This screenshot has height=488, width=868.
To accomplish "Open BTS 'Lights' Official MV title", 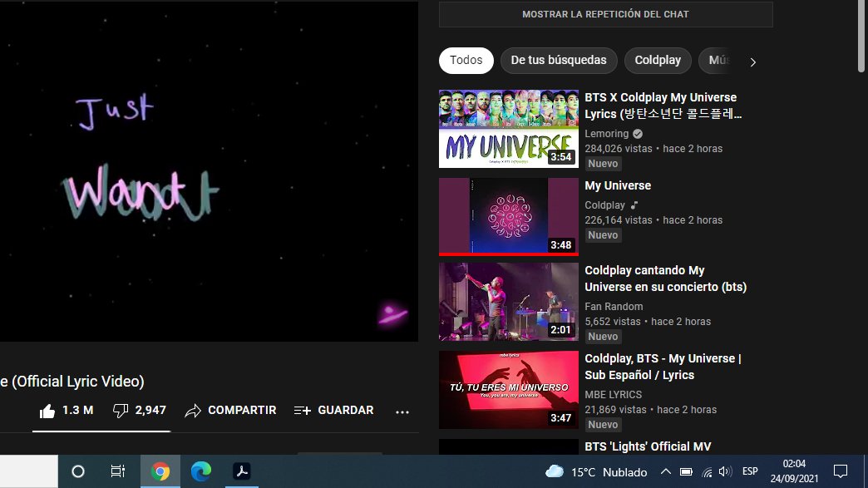I will pyautogui.click(x=648, y=446).
